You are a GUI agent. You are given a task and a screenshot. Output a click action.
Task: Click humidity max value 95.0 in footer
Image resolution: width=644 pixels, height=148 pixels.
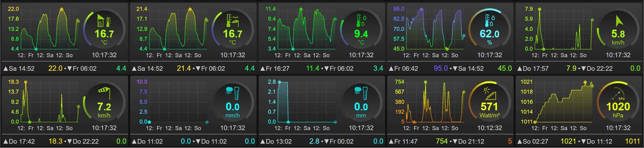tap(441, 68)
